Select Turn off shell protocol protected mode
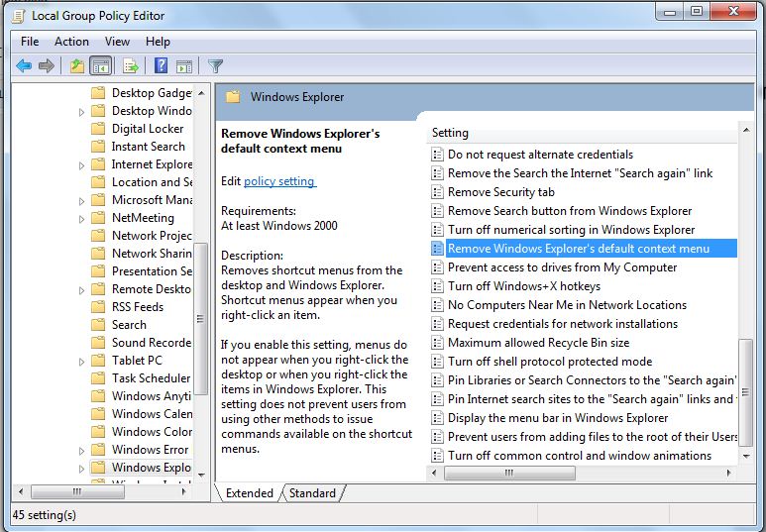Screen dimensions: 766x532 tap(550, 362)
